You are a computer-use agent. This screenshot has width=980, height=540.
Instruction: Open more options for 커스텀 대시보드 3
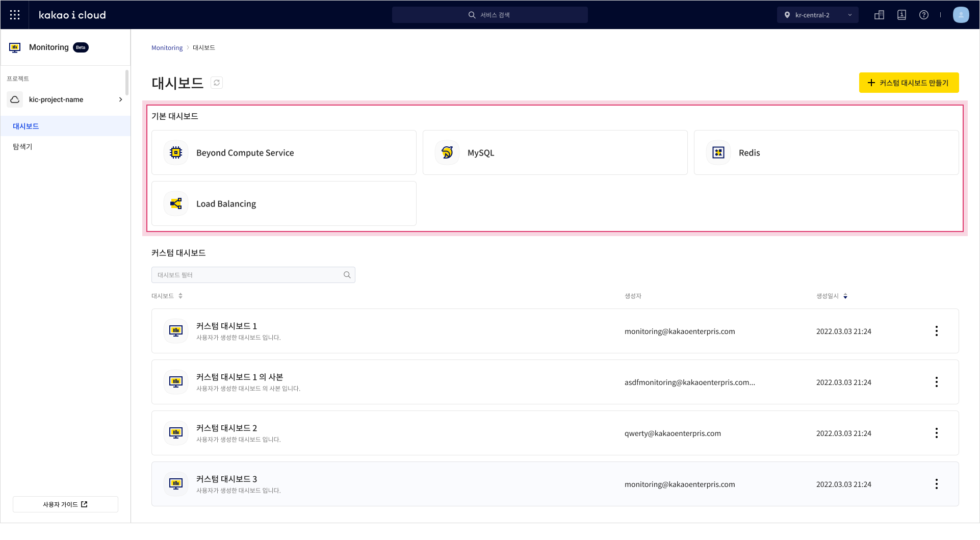[x=937, y=484]
